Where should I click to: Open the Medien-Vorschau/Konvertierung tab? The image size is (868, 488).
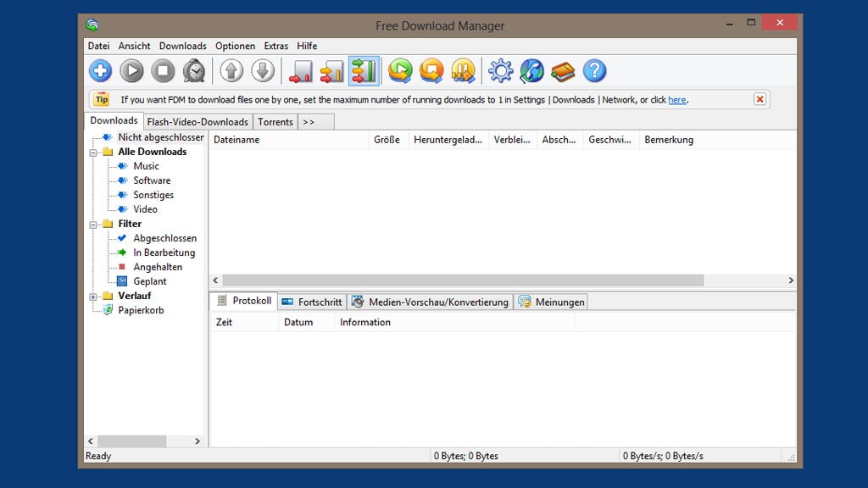[x=430, y=302]
